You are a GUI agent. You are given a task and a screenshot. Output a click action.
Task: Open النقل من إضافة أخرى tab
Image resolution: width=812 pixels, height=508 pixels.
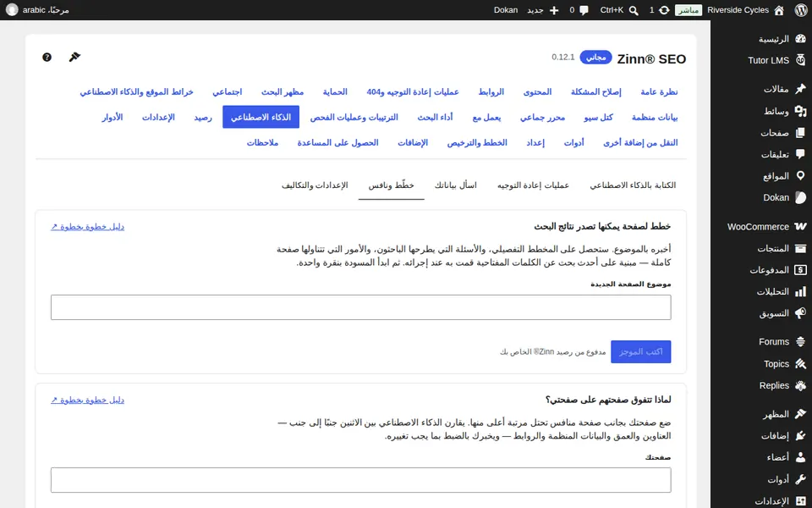pyautogui.click(x=640, y=142)
